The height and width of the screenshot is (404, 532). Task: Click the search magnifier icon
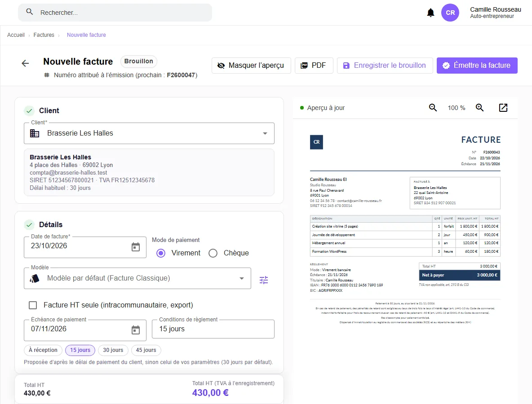click(30, 12)
